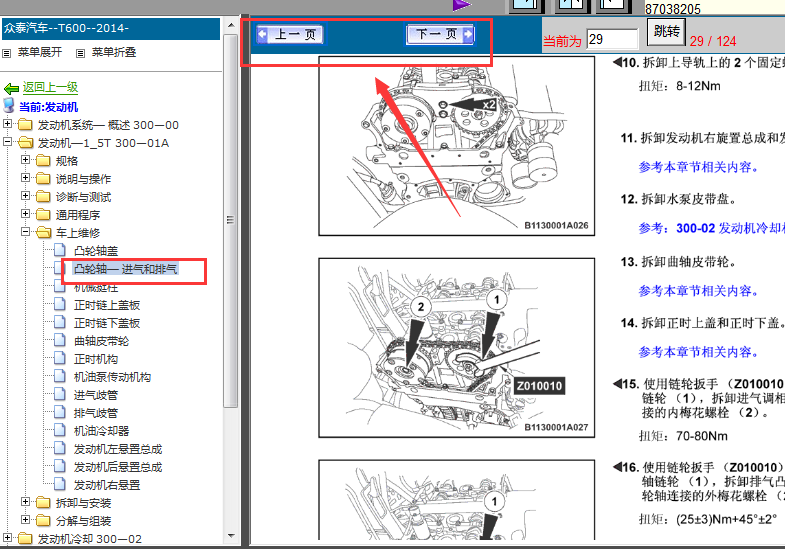Viewport: 785px width, 549px height.
Task: Focus the current page number field showing 29
Action: (x=612, y=39)
